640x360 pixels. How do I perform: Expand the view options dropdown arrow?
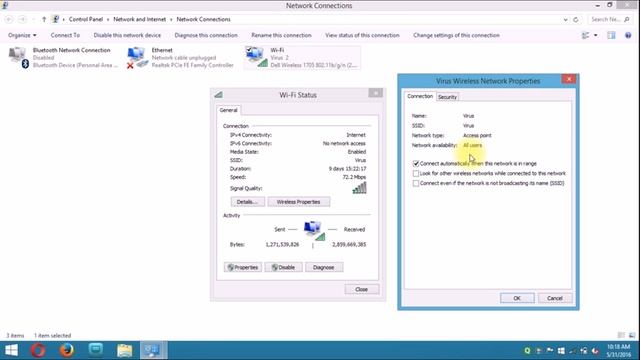596,36
